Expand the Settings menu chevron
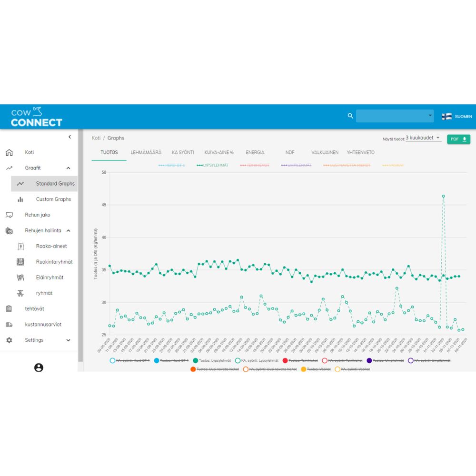Screen dimensions: 476x476 [68, 340]
